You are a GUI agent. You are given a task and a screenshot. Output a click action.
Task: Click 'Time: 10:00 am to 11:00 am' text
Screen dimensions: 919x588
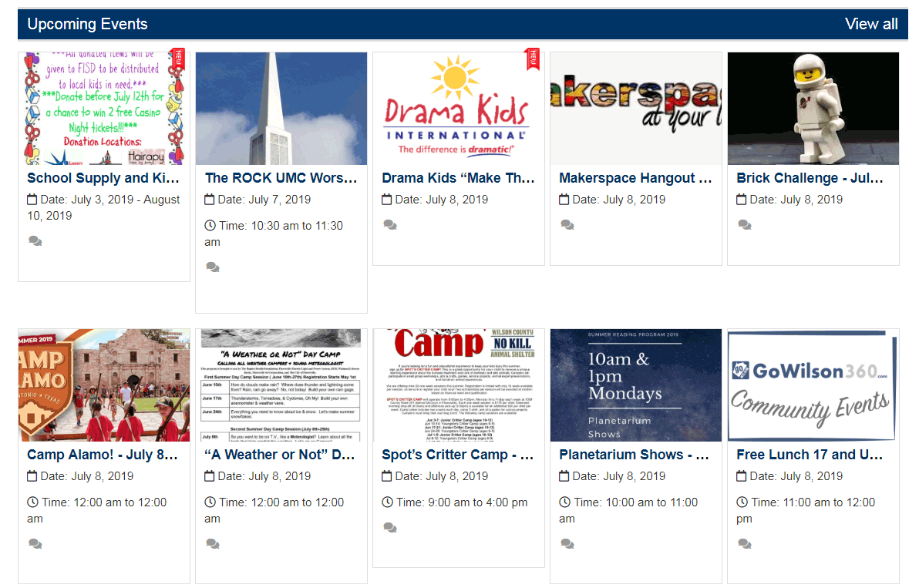tap(629, 510)
